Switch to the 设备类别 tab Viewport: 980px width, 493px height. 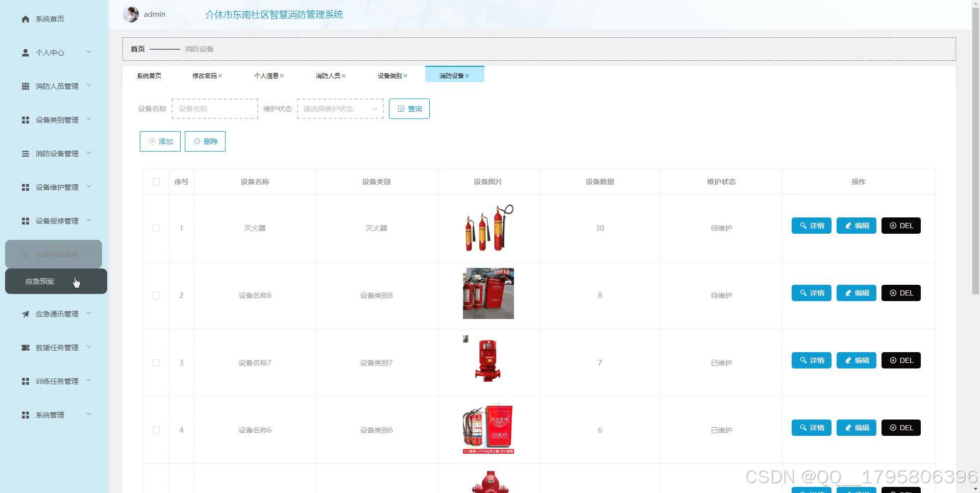pyautogui.click(x=389, y=75)
